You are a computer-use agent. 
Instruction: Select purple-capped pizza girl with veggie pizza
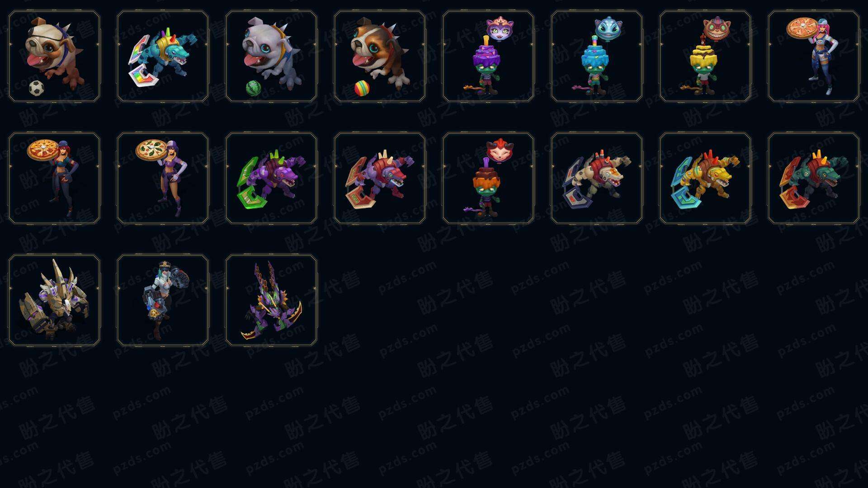coord(163,178)
